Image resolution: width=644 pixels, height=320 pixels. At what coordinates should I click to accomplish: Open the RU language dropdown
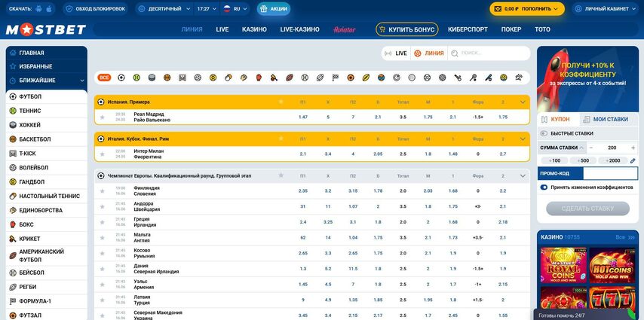click(x=235, y=8)
